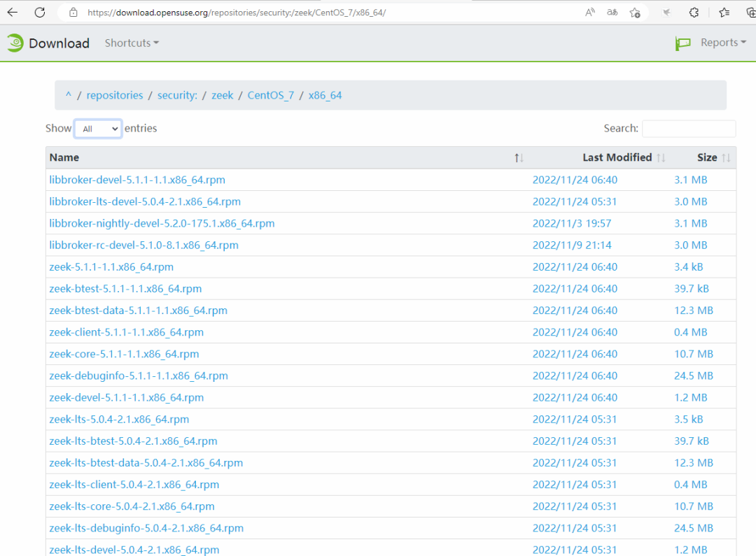Open the Shortcuts dropdown menu
Screen dimensions: 756x556
132,43
